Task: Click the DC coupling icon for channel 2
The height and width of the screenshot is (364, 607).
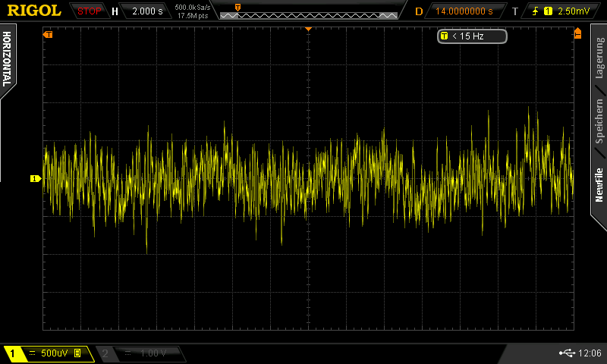Action: (128, 353)
